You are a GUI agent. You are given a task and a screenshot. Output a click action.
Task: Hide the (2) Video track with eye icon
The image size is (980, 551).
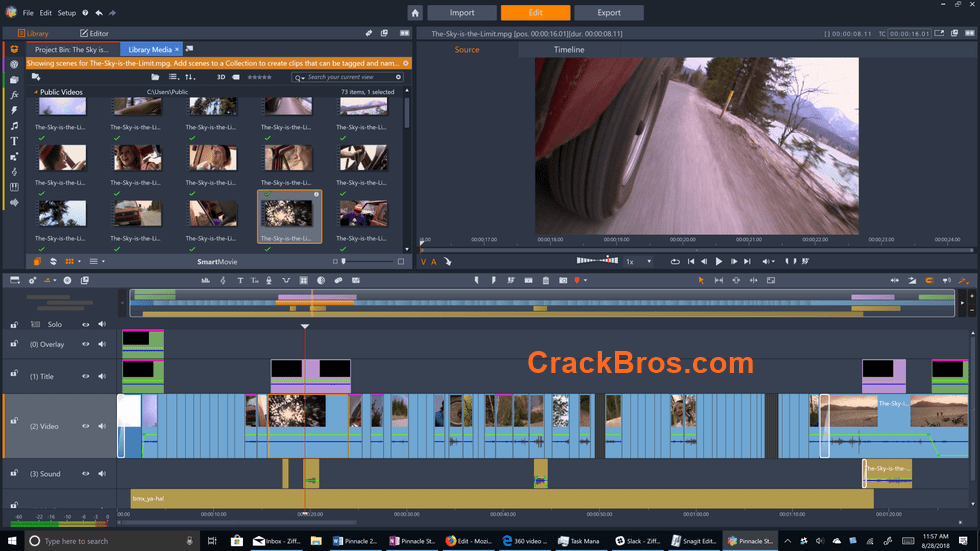(x=86, y=426)
